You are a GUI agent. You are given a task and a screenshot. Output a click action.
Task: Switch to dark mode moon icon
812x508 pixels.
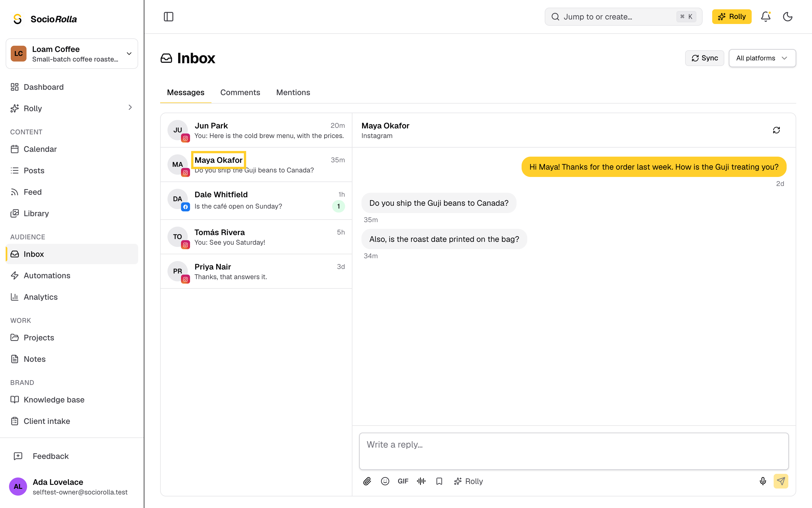pos(787,17)
